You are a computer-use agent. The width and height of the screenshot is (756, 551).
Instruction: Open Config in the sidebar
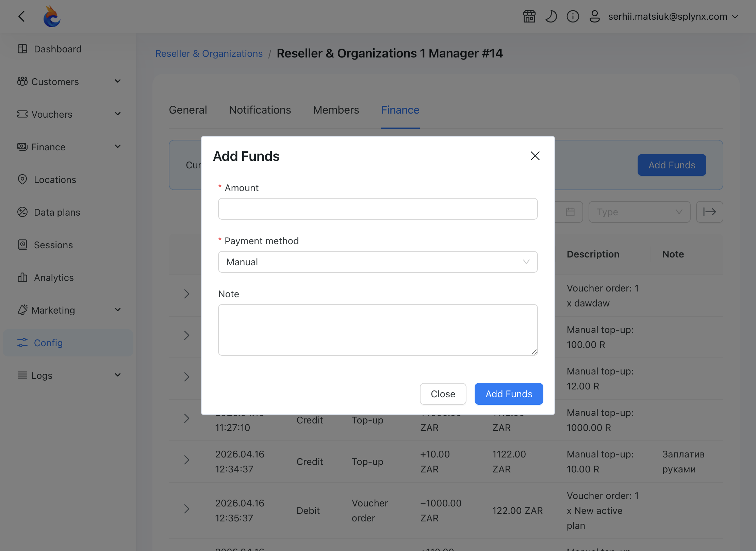pyautogui.click(x=68, y=343)
